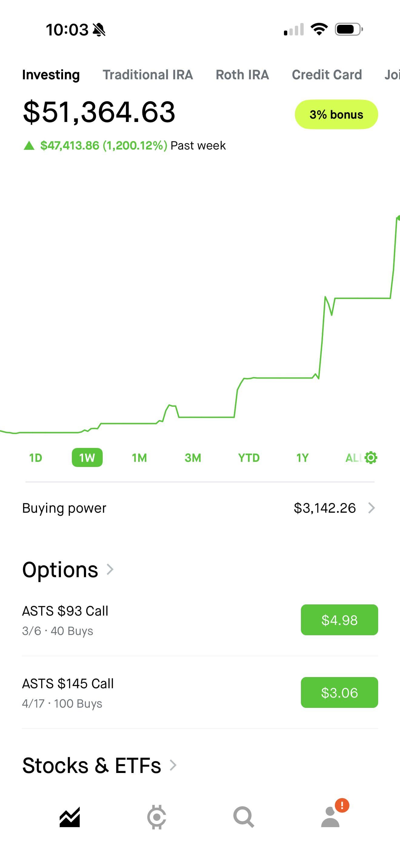Tap the search magnifier icon
400x868 pixels.
244,817
